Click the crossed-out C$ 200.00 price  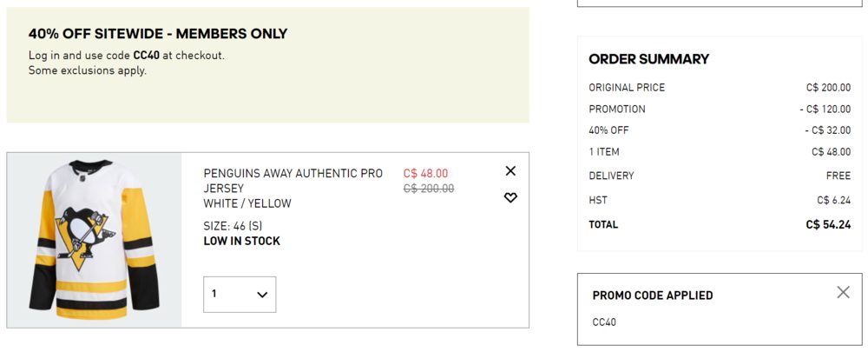pos(429,189)
